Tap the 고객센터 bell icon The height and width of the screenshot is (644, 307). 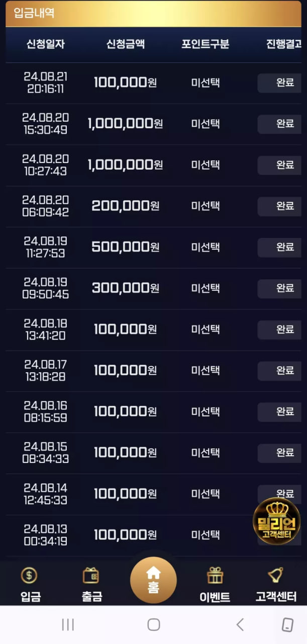click(275, 575)
